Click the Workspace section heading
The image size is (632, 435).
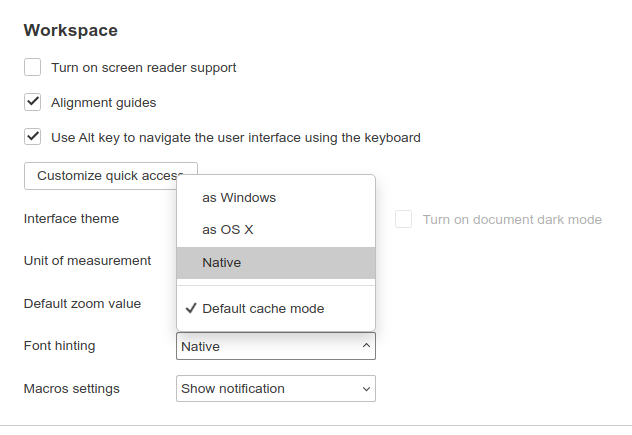coord(71,31)
